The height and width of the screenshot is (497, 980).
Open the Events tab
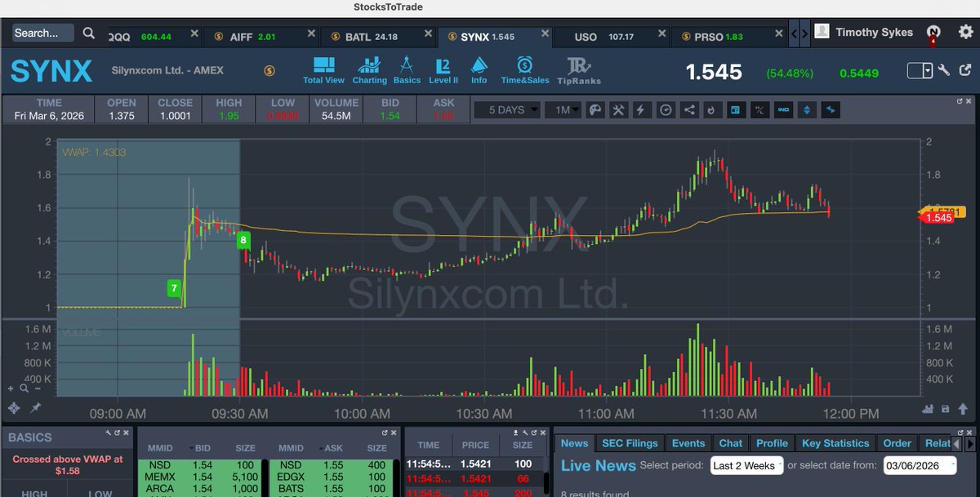(688, 443)
